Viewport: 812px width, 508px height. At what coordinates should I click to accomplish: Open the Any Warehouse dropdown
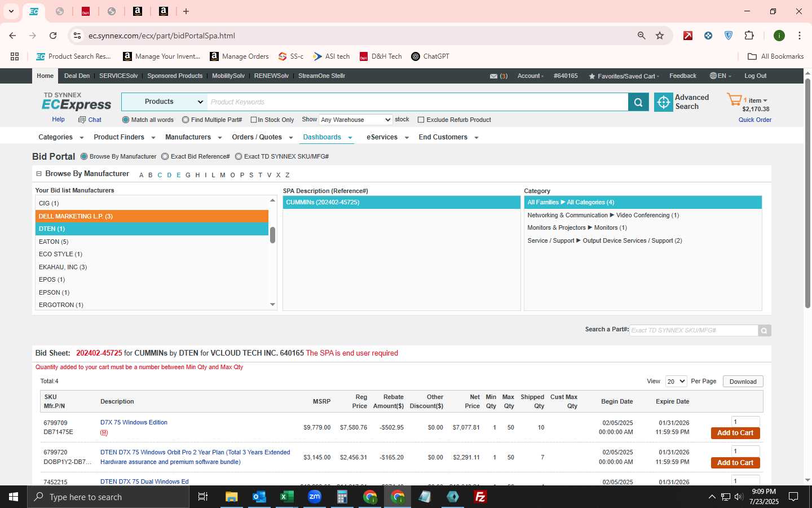(355, 120)
